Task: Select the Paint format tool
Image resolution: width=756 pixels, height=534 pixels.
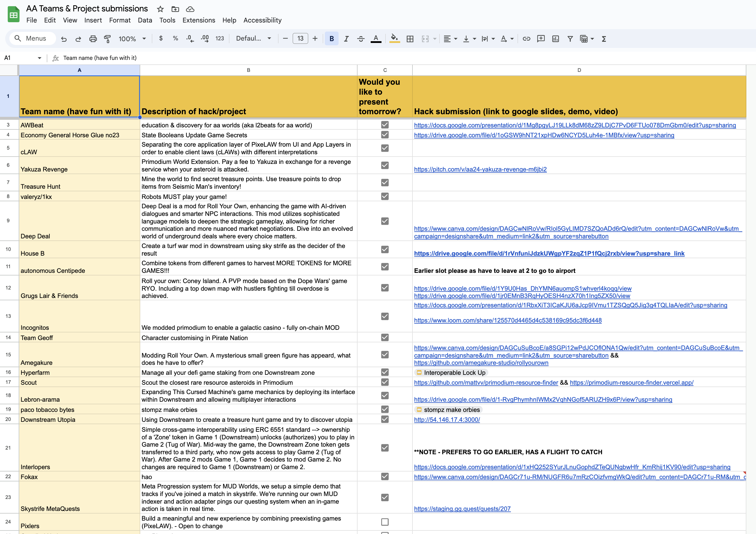Action: click(107, 39)
